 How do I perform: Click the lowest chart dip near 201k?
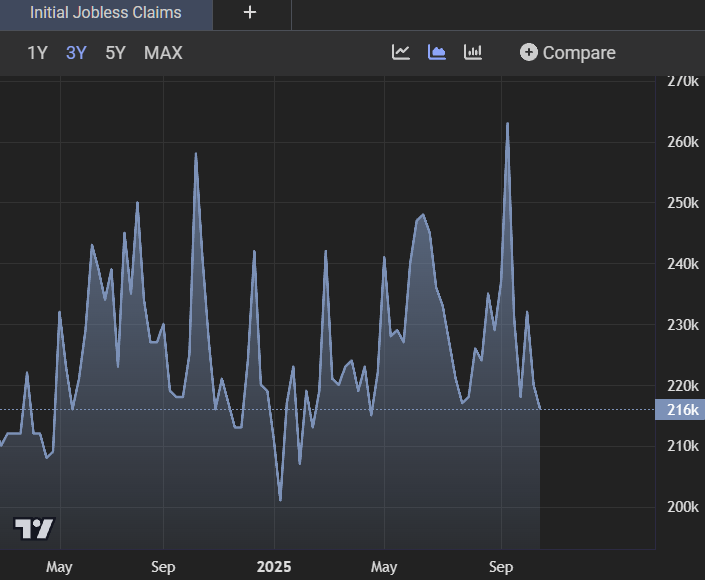(280, 499)
